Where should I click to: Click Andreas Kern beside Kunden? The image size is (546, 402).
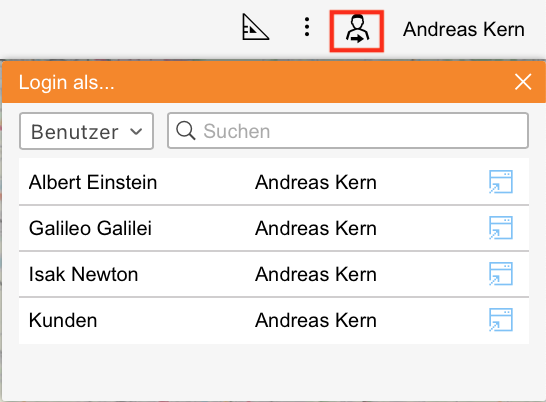coord(316,320)
